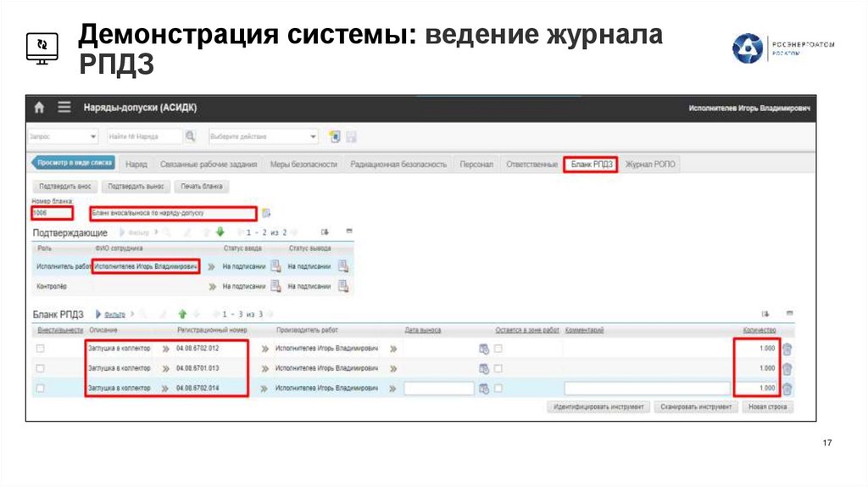Click Печать бланка button
This screenshot has height=487, width=868.
tap(202, 187)
